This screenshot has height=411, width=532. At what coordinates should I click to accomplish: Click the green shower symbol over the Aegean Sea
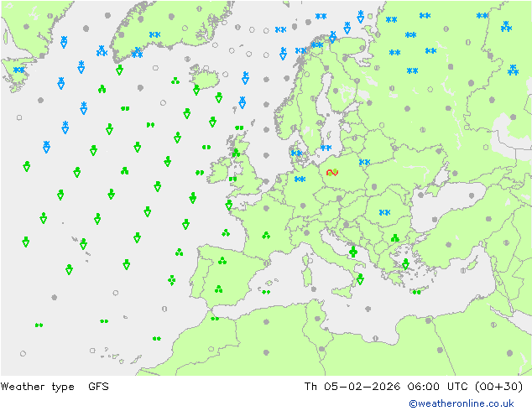click(405, 264)
